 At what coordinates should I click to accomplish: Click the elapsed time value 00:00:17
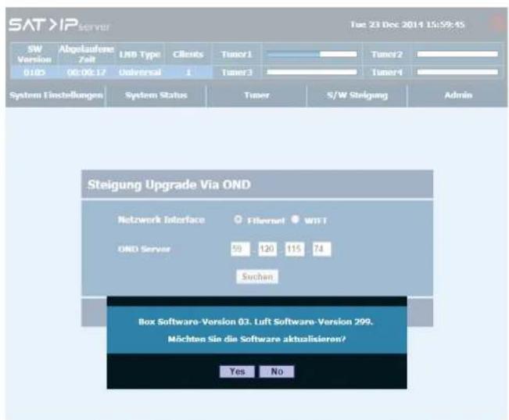[x=86, y=72]
